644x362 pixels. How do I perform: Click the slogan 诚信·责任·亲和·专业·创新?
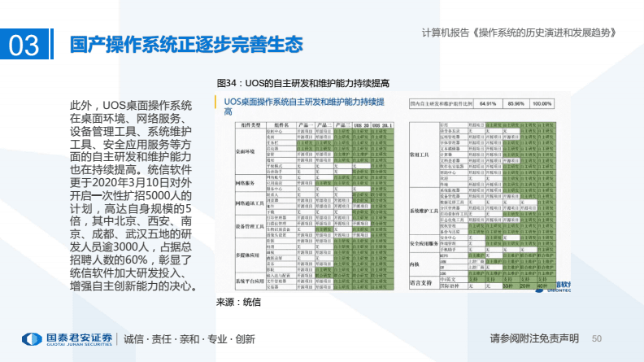click(x=189, y=339)
